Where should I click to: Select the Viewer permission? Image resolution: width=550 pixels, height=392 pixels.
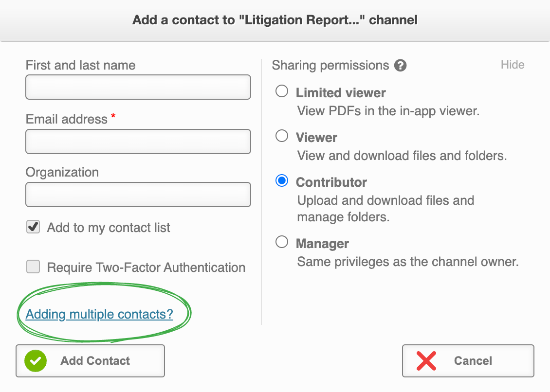281,136
